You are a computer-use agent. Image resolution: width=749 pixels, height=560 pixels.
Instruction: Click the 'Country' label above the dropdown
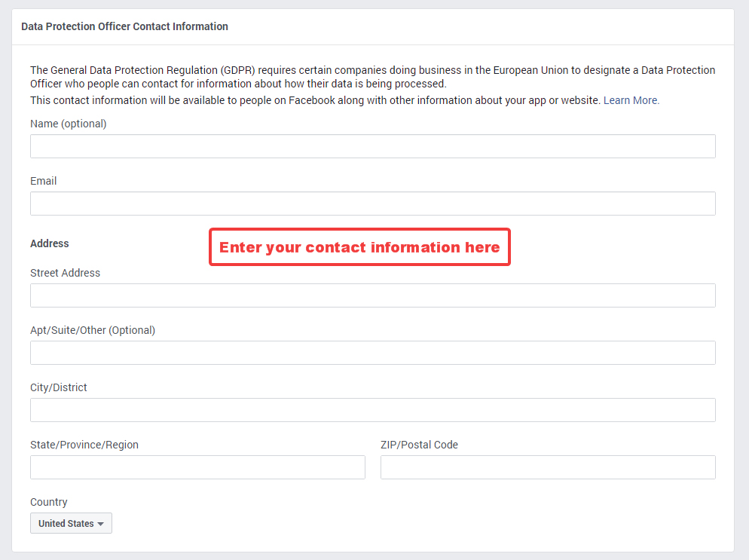click(x=49, y=502)
